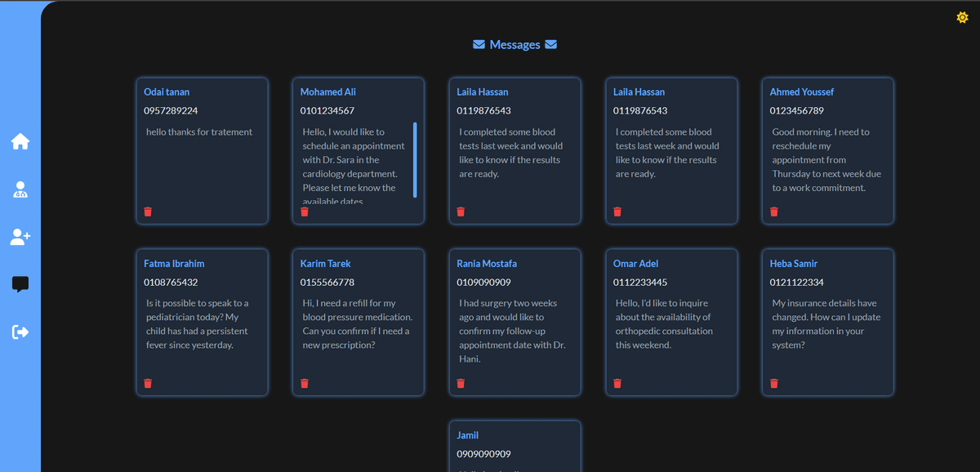980x472 pixels.
Task: Open the Doctors page from sidebar
Action: point(20,189)
